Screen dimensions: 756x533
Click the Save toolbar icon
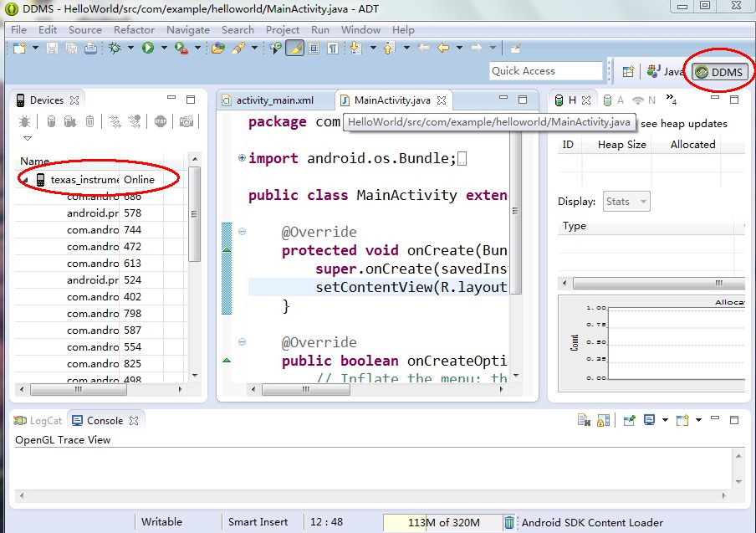52,48
